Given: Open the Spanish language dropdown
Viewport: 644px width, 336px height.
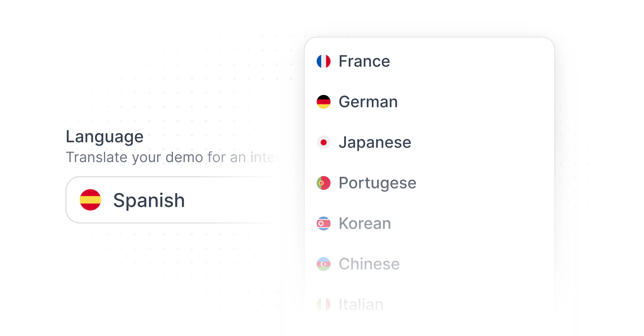Looking at the screenshot, I should [172, 200].
